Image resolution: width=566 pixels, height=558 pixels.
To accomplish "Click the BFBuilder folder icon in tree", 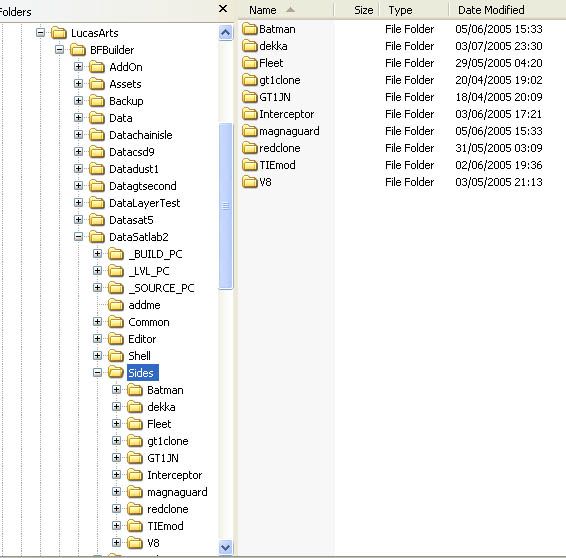I will coord(78,50).
